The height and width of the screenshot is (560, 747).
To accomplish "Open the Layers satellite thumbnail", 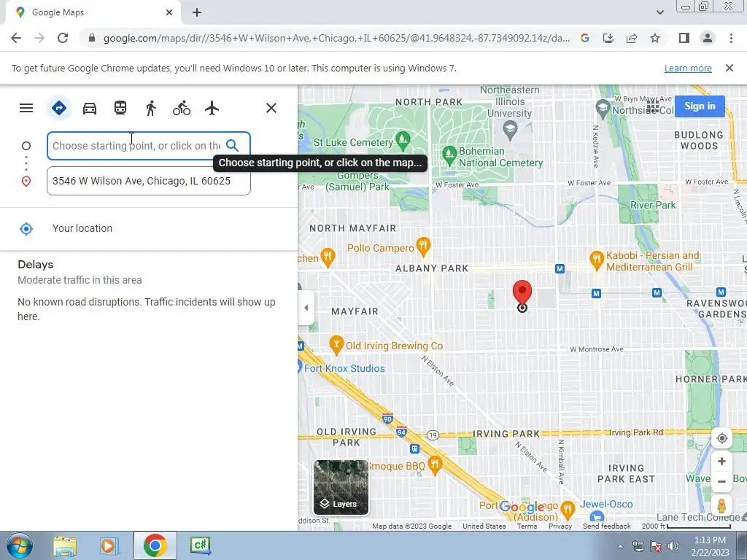I will click(341, 488).
